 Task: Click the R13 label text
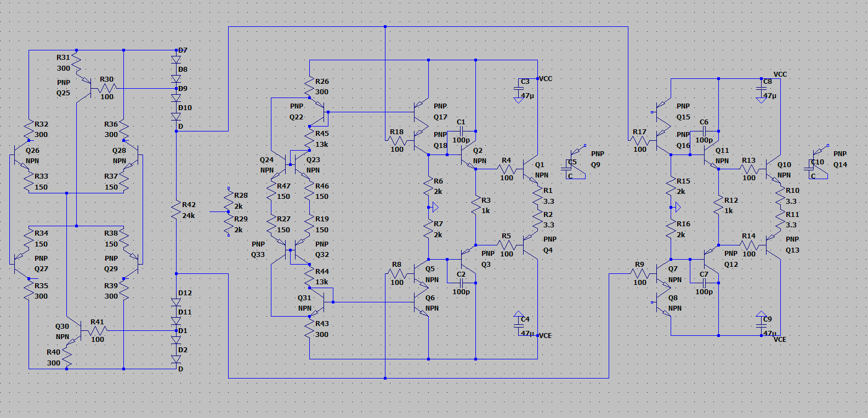[x=748, y=161]
